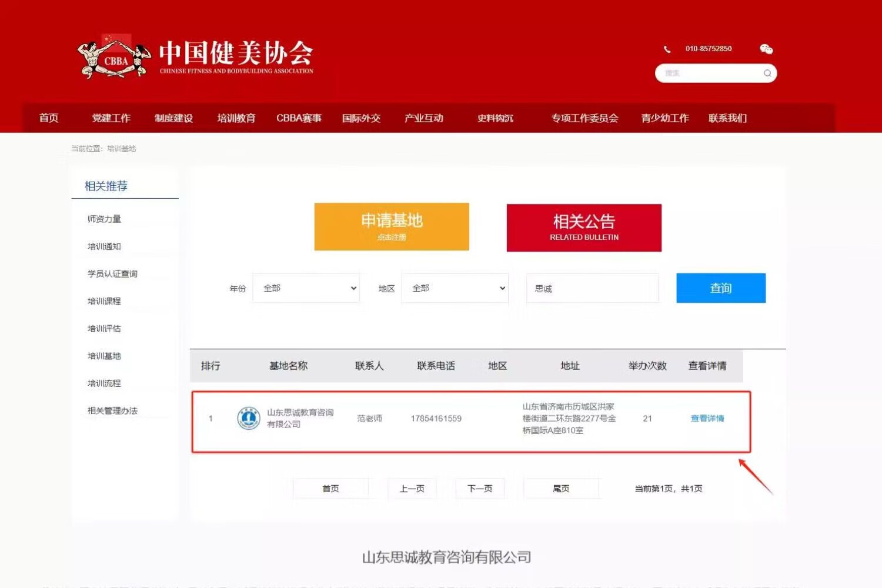882x588 pixels.
Task: Click the red 相关公告 button
Action: (584, 228)
